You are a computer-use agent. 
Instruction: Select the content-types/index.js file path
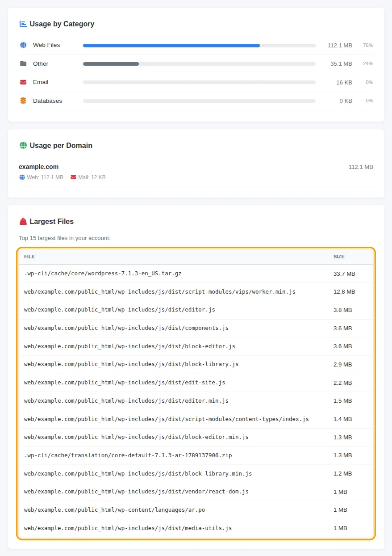pyautogui.click(x=167, y=419)
